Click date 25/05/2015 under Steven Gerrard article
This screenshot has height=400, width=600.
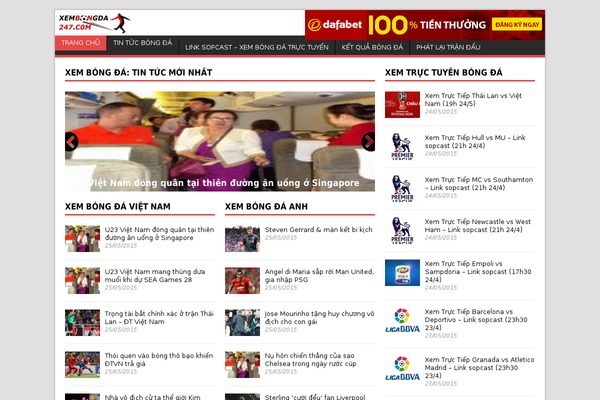[x=281, y=238]
